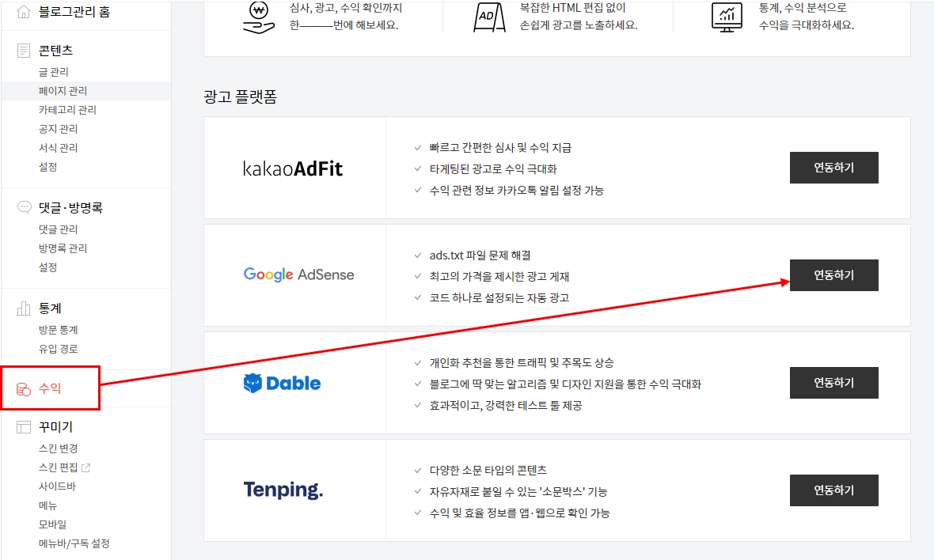Click text 코드 하나로 설정되는 자동 광고
Viewport: 934px width, 560px height.
pos(499,298)
